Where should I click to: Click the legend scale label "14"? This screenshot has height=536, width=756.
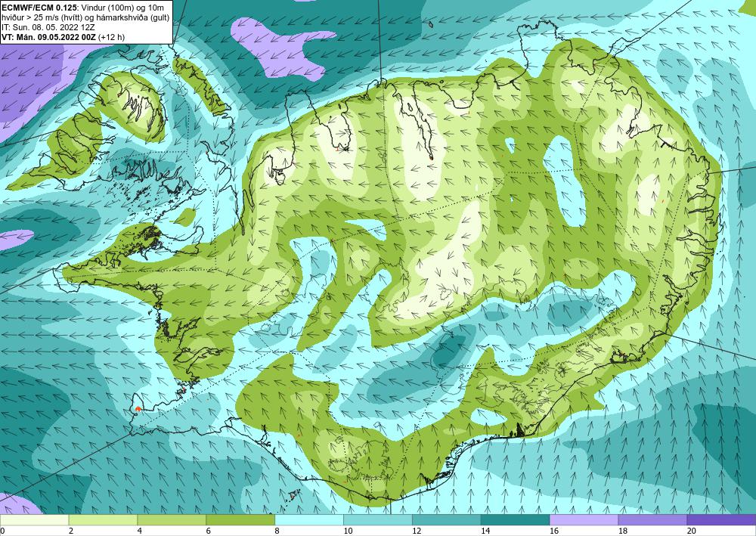coord(485,531)
